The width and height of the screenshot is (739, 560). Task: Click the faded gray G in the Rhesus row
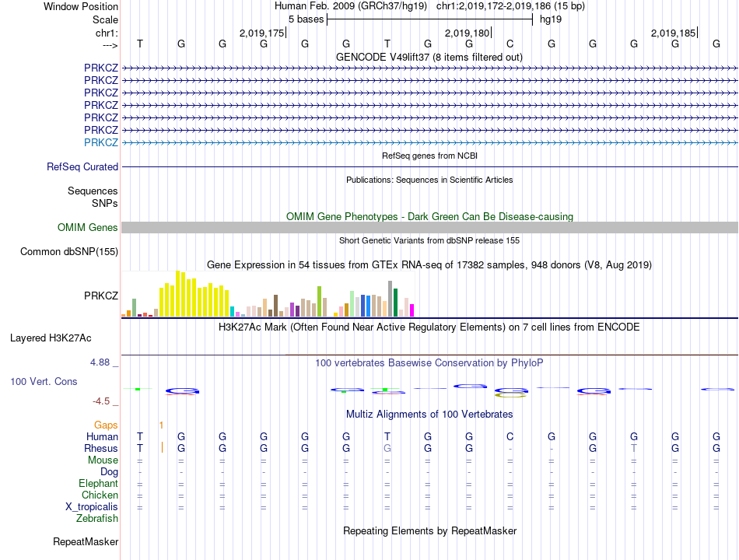coord(387,448)
